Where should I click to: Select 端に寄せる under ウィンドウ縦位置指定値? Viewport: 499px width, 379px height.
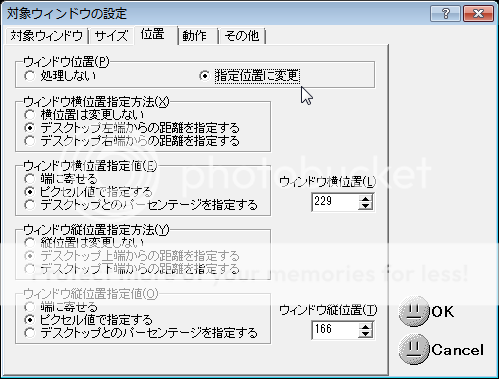(x=61, y=307)
